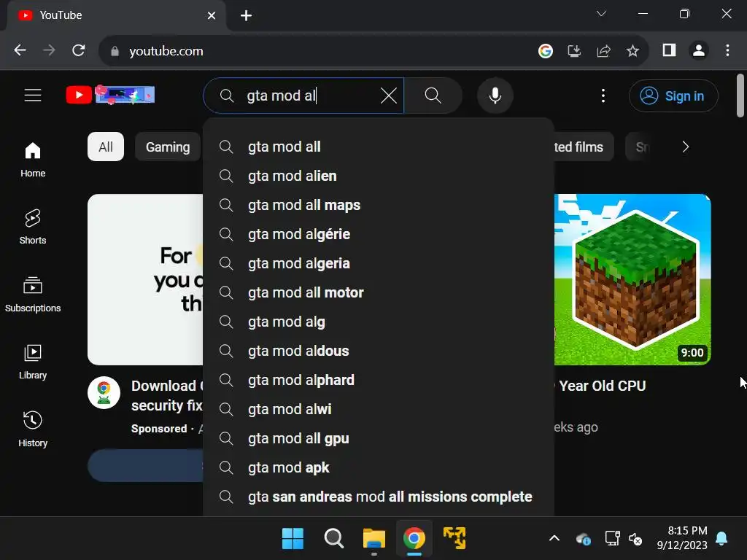Viewport: 747px width, 560px height.
Task: Close the YouTube tab
Action: click(212, 16)
